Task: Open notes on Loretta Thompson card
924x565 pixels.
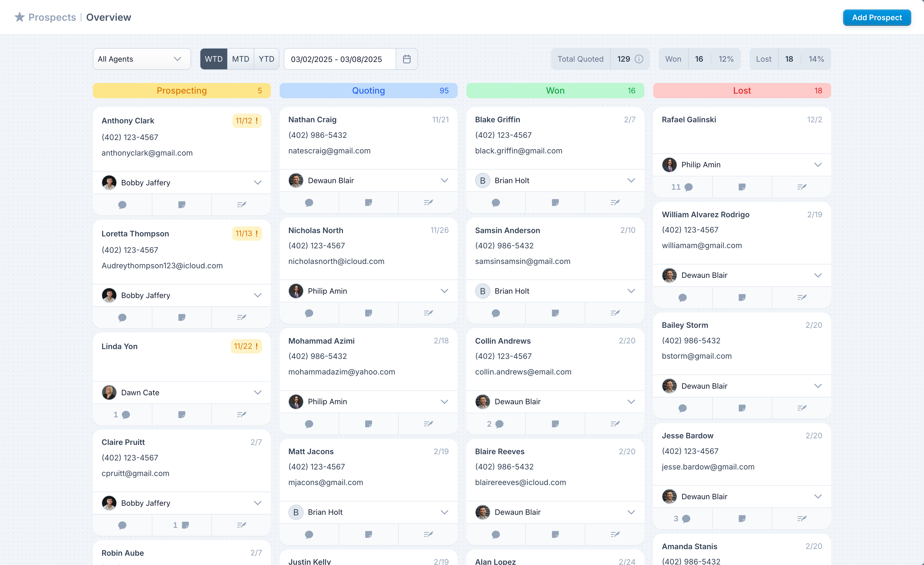Action: [x=182, y=317]
